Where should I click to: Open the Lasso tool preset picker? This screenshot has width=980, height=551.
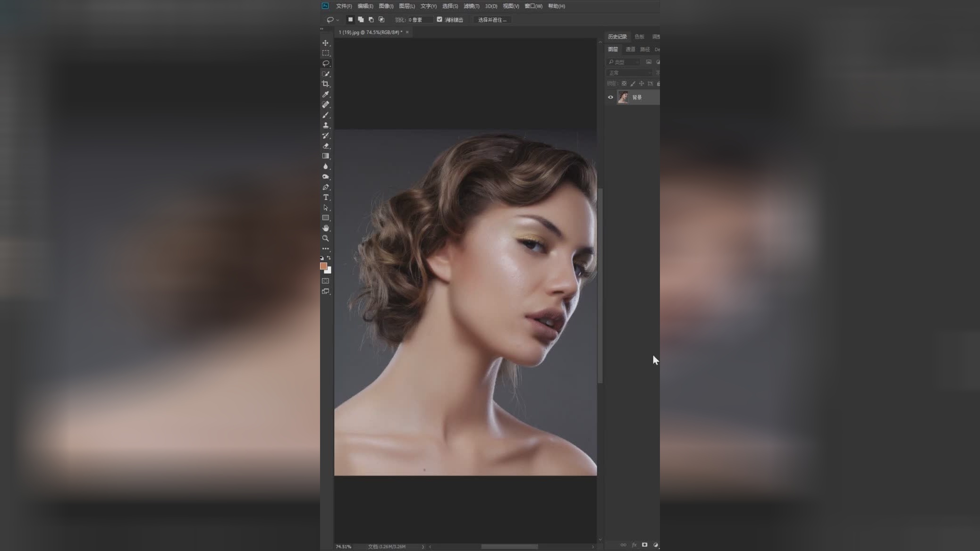coord(332,20)
